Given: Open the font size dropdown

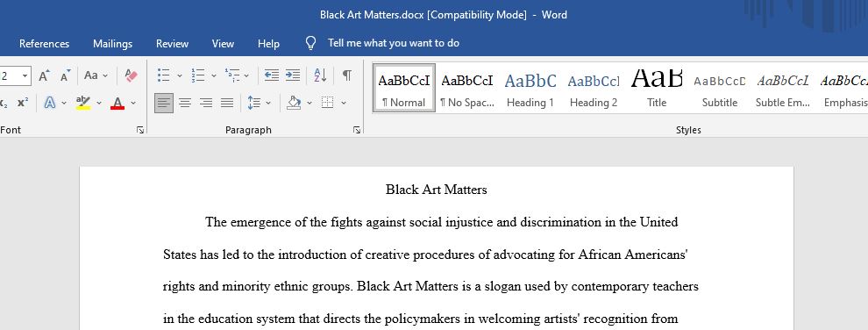Looking at the screenshot, I should pyautogui.click(x=25, y=75).
